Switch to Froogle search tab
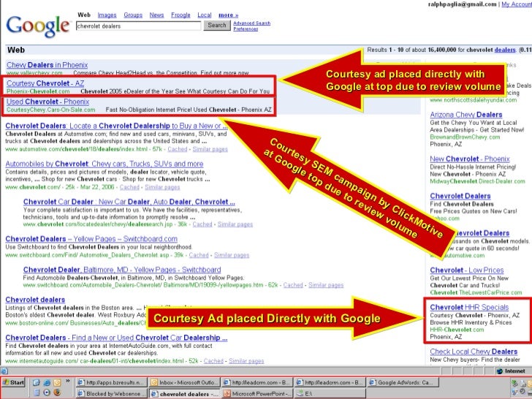The image size is (532, 399). [180, 15]
